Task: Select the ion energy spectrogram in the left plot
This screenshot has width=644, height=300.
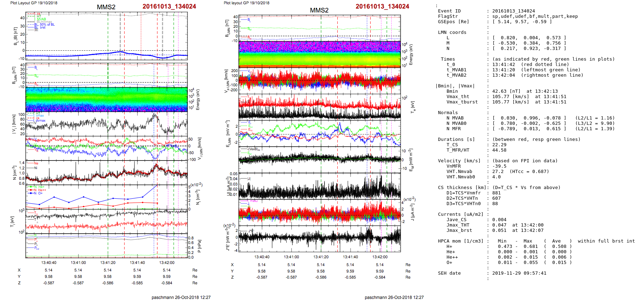Action: click(106, 100)
